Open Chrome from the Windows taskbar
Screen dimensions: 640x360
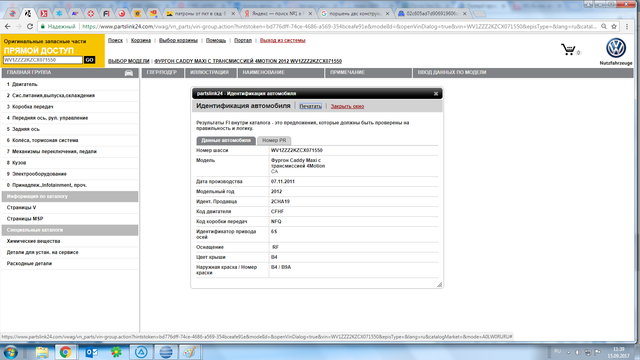[x=65, y=352]
